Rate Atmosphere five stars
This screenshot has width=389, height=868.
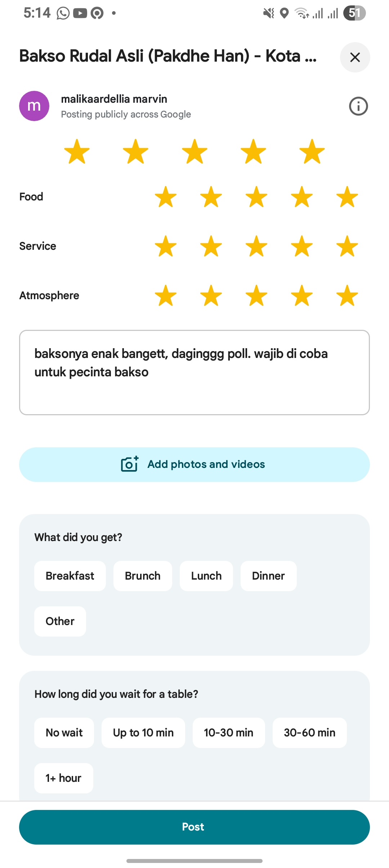(347, 296)
